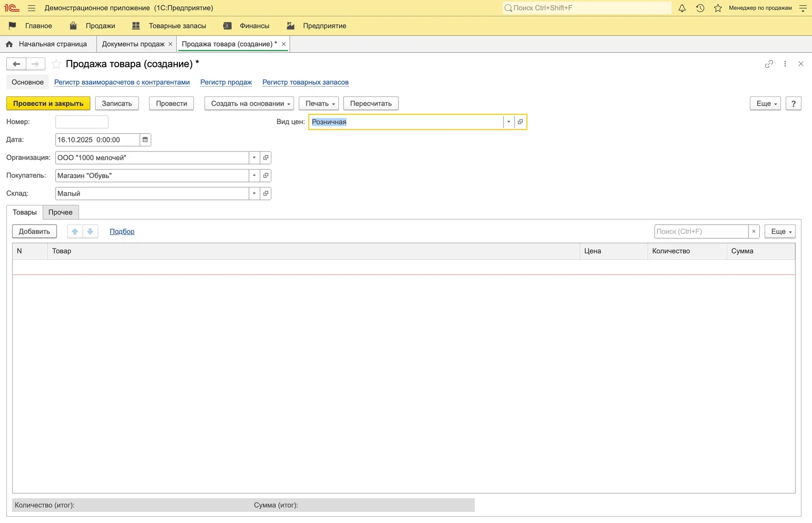
Task: Open the Товарные запасы menu section
Action: pyautogui.click(x=177, y=26)
